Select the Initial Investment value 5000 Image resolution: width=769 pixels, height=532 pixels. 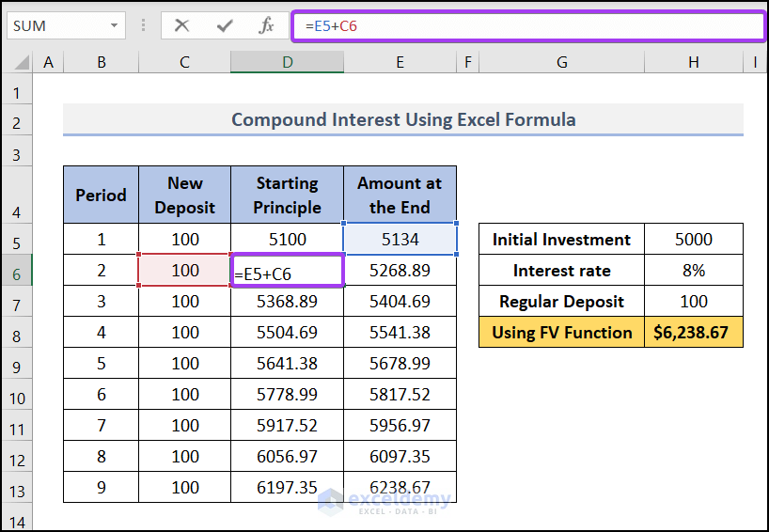click(693, 240)
